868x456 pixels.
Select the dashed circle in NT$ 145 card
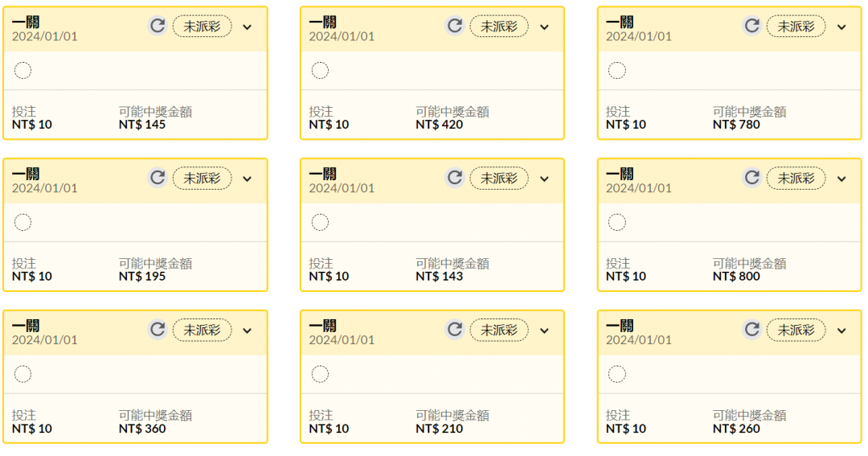click(23, 70)
